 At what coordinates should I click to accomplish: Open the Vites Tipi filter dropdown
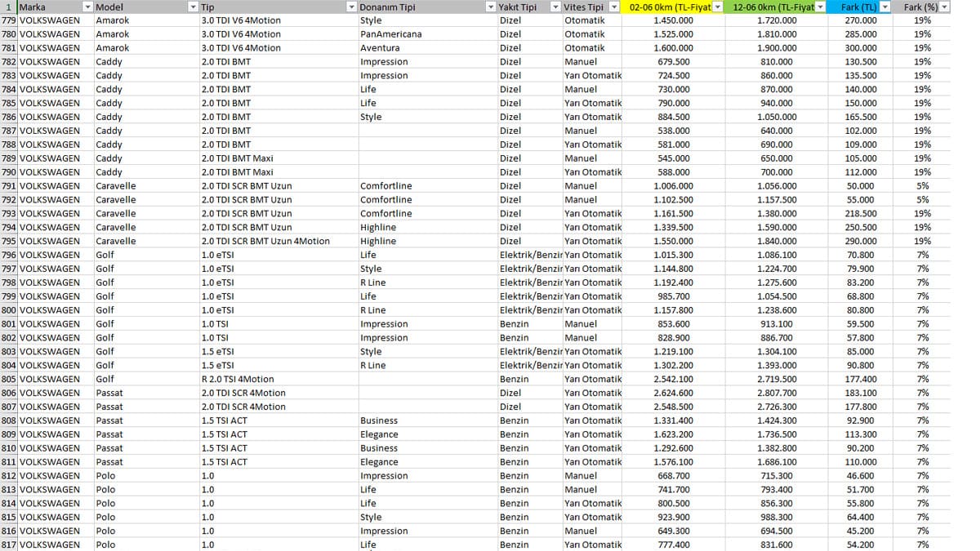[614, 7]
